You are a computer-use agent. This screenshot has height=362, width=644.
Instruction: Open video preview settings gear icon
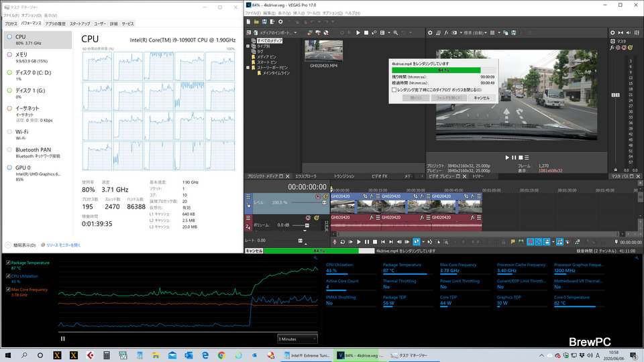tap(431, 32)
